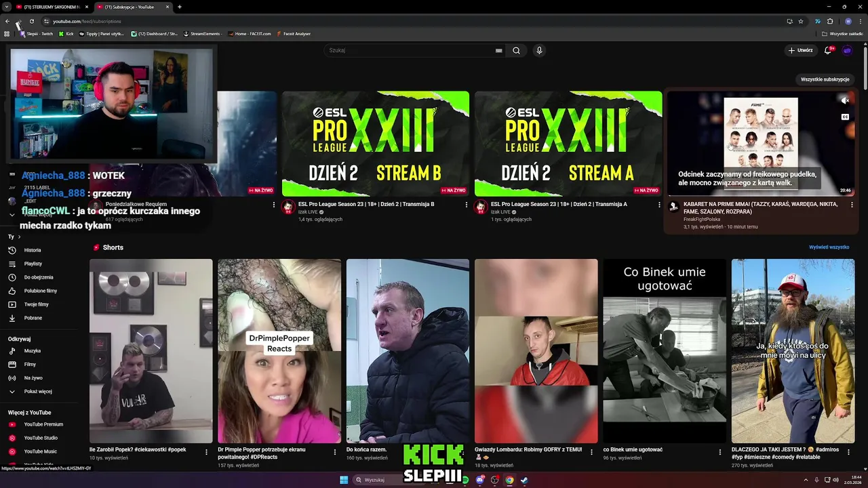
Task: Open YouTube Music in sidebar
Action: (42, 451)
